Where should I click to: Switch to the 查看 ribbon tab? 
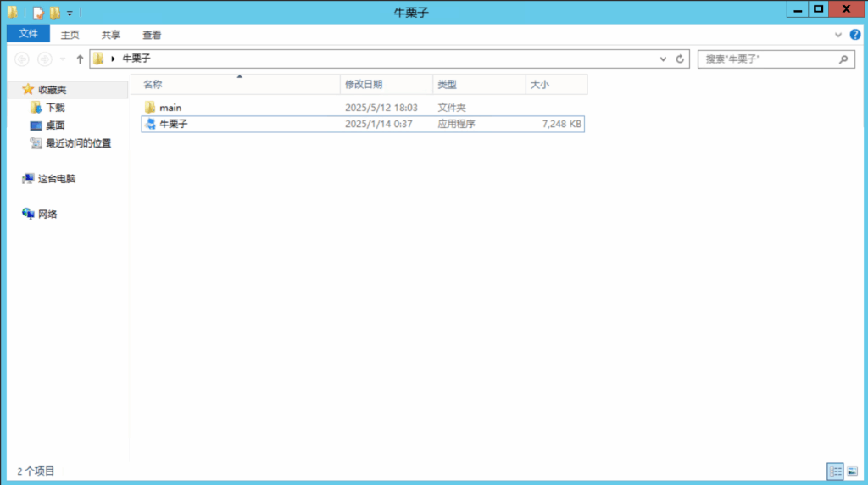point(152,35)
